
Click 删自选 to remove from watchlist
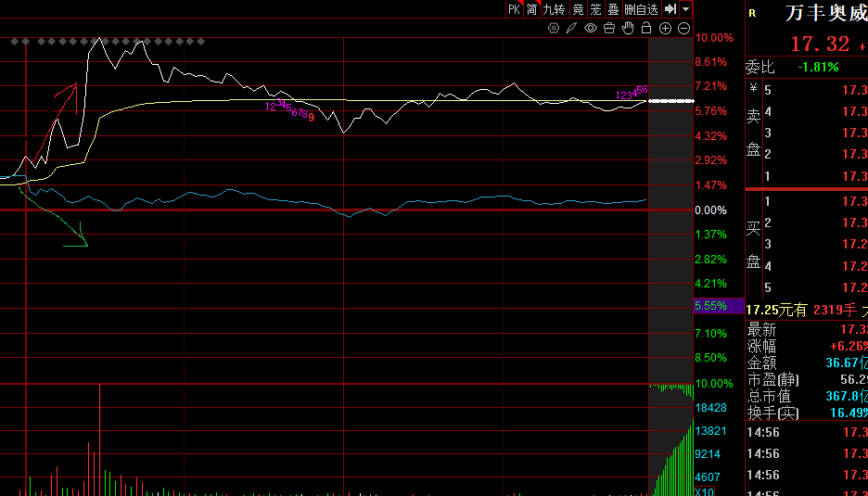[x=641, y=9]
